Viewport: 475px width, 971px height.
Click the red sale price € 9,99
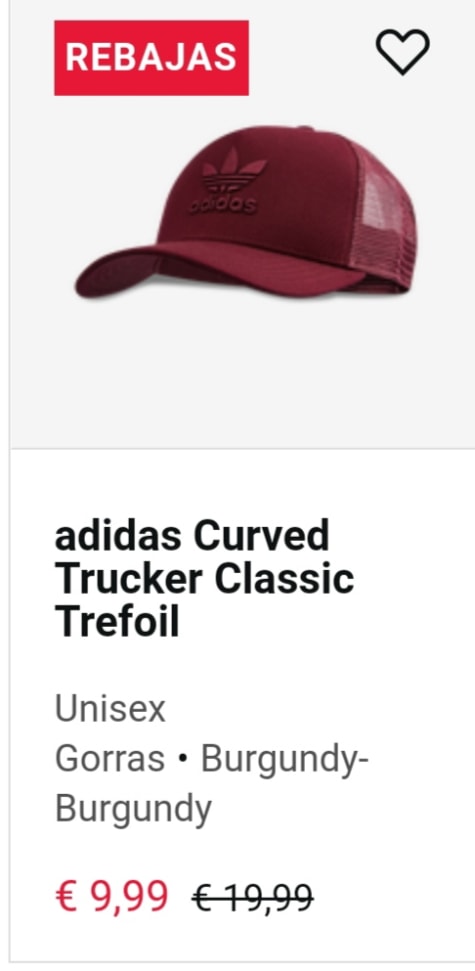(x=111, y=895)
